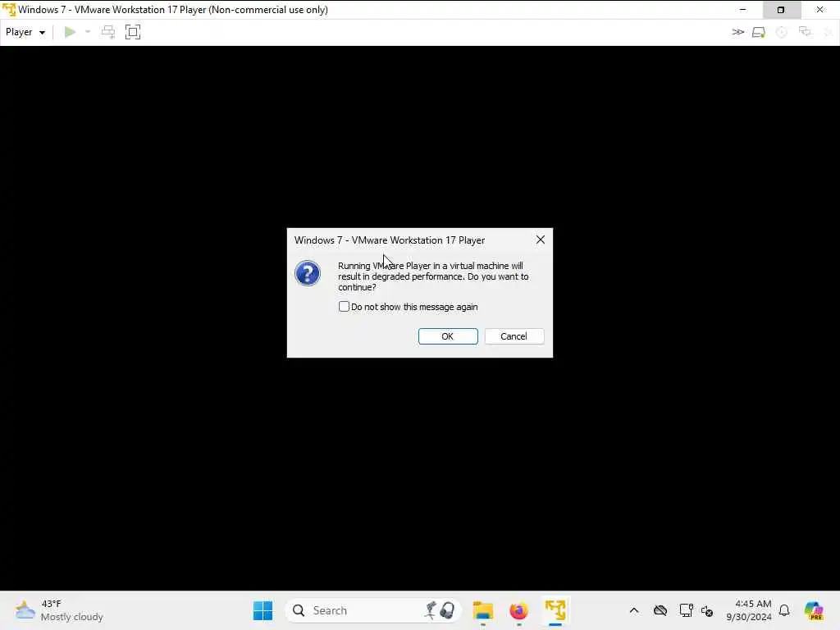
Task: Click the hard disk device status icon
Action: pos(759,32)
